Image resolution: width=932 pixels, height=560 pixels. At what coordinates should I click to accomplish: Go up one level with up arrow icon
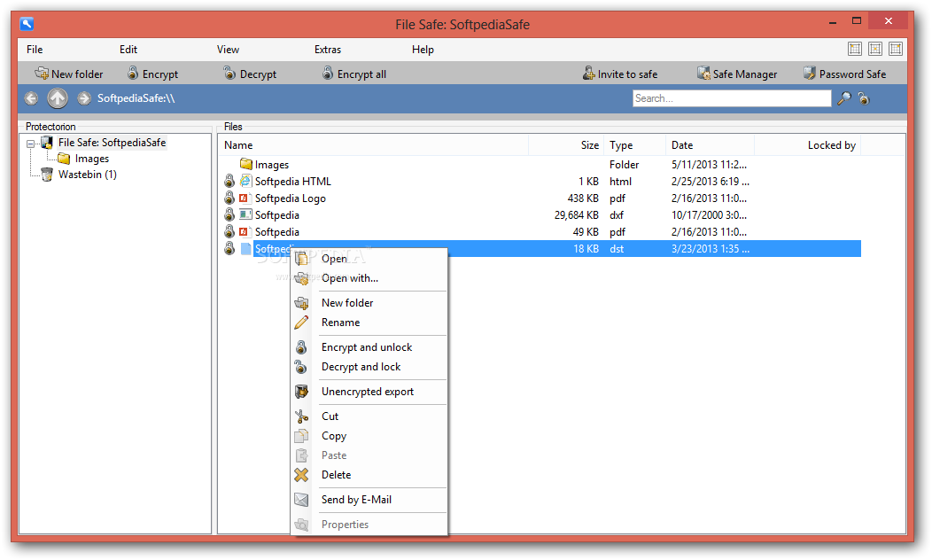tap(58, 98)
